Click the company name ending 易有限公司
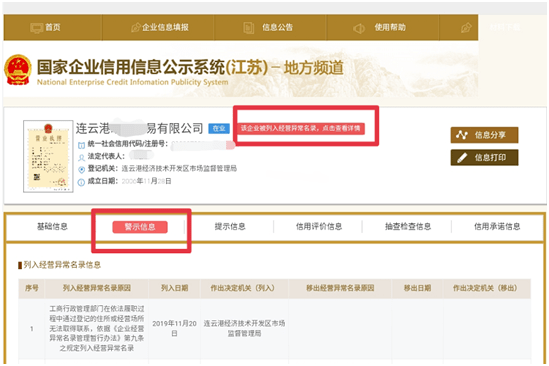This screenshot has width=549, height=366. pos(140,129)
